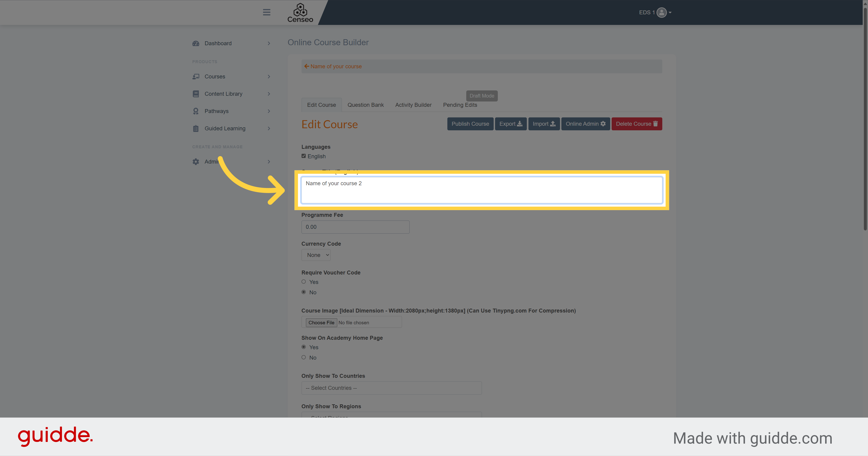Enable the English language checkbox
The width and height of the screenshot is (868, 456).
[x=304, y=156]
